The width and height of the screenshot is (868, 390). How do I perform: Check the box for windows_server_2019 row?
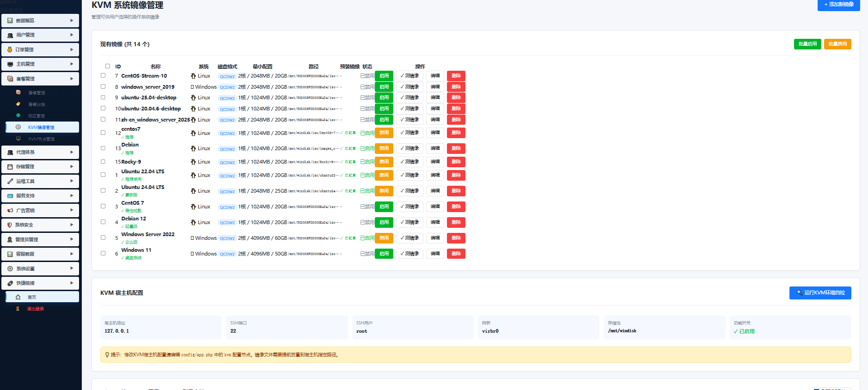point(103,86)
